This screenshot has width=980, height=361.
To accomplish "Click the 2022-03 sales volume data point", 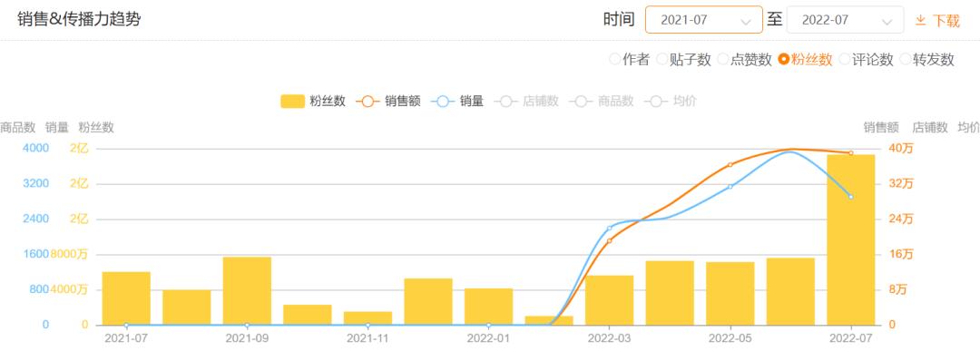I will [x=610, y=228].
